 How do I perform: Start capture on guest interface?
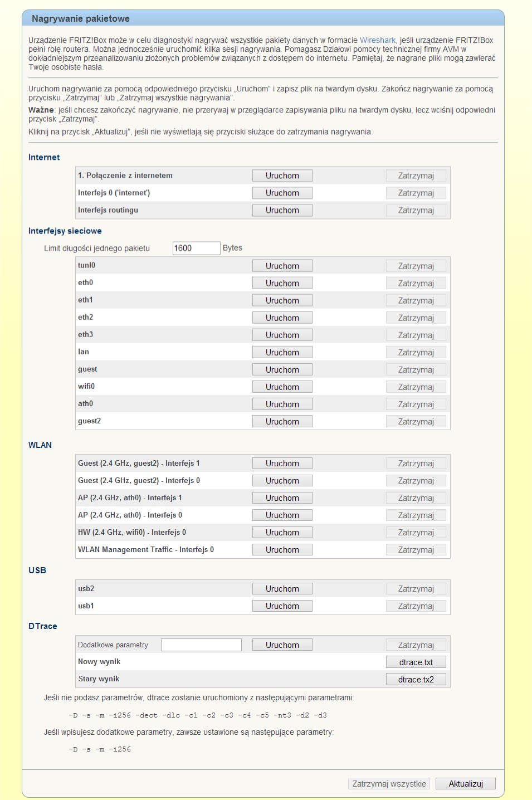point(282,369)
